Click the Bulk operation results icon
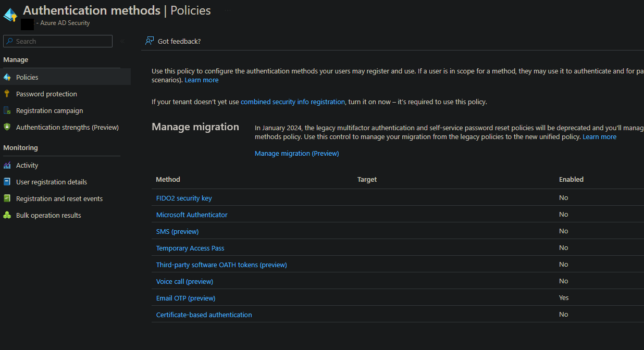This screenshot has width=644, height=350. click(7, 215)
